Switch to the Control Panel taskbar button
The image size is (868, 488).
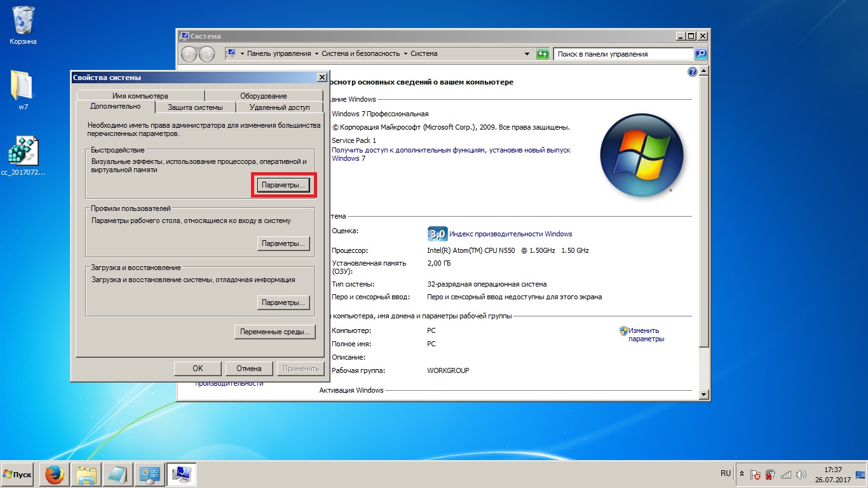tap(150, 475)
